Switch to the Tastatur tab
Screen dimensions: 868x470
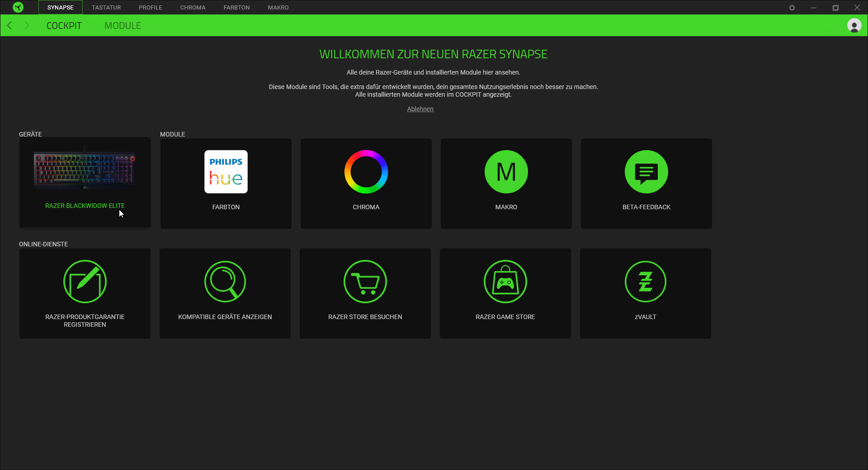[106, 8]
